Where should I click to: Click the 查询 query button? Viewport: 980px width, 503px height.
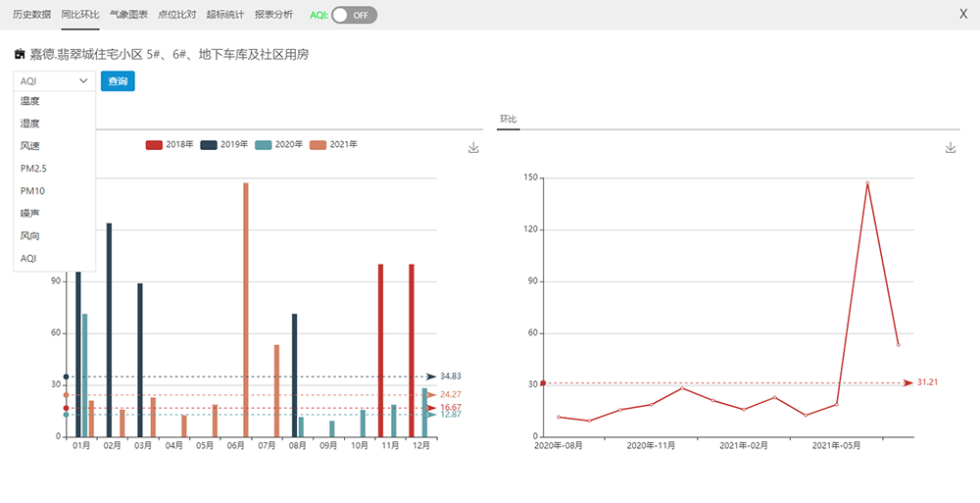coord(118,81)
